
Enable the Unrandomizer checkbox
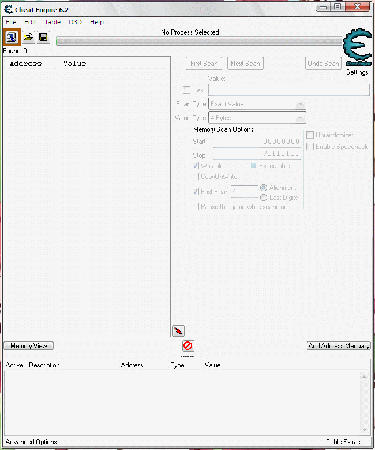point(310,135)
